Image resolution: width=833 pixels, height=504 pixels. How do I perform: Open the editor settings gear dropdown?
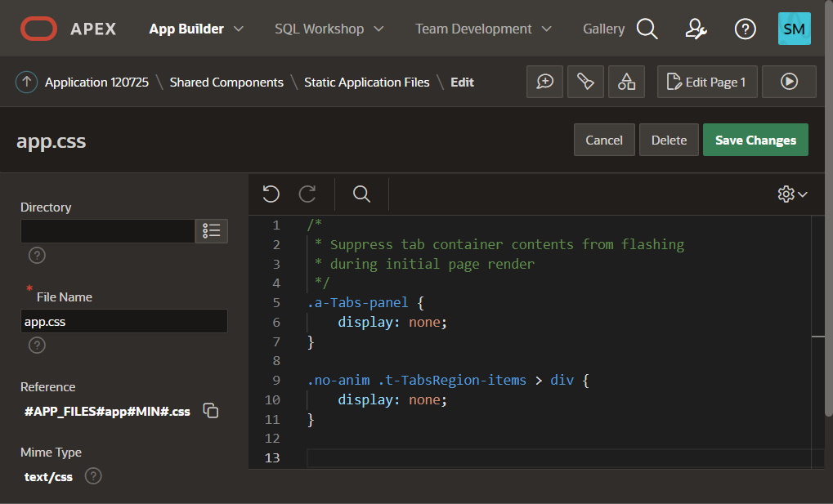click(792, 194)
